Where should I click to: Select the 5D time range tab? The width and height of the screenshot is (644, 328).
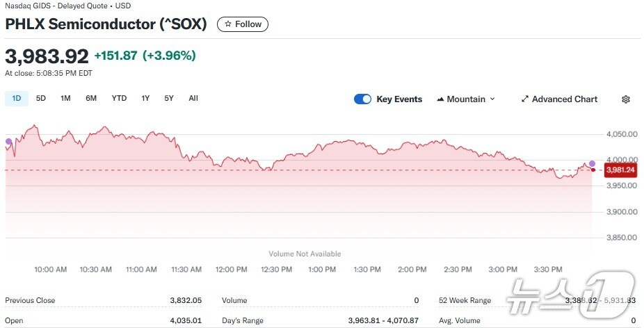pyautogui.click(x=41, y=99)
